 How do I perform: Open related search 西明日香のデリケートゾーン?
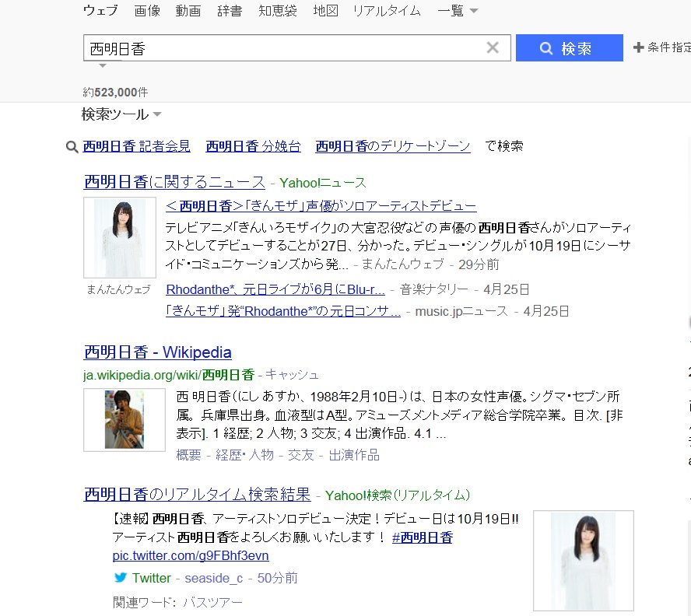[x=393, y=146]
